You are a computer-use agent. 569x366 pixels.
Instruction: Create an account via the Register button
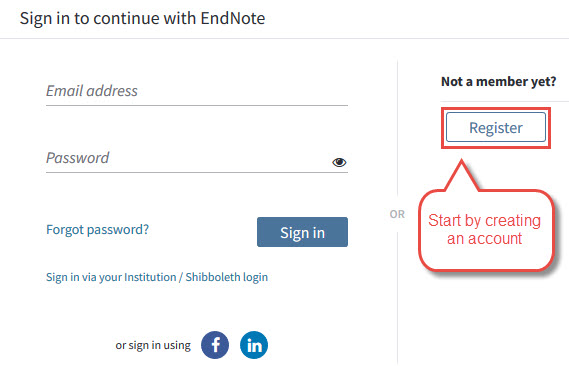point(496,127)
